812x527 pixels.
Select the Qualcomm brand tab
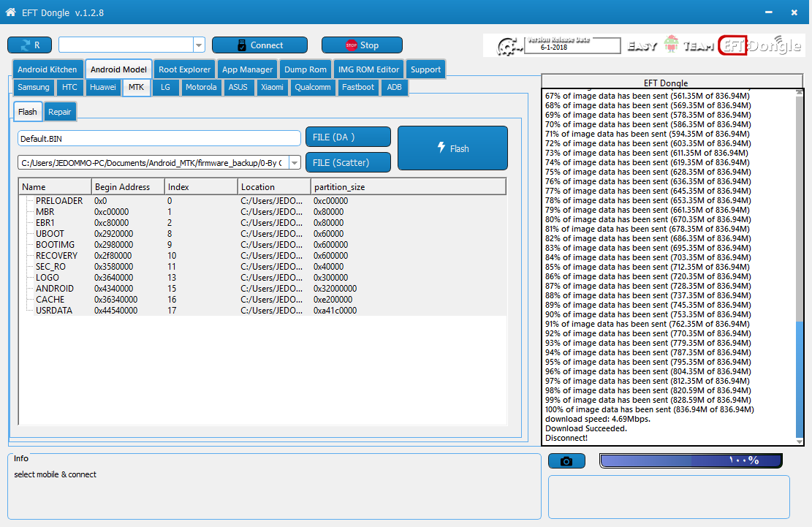click(313, 87)
